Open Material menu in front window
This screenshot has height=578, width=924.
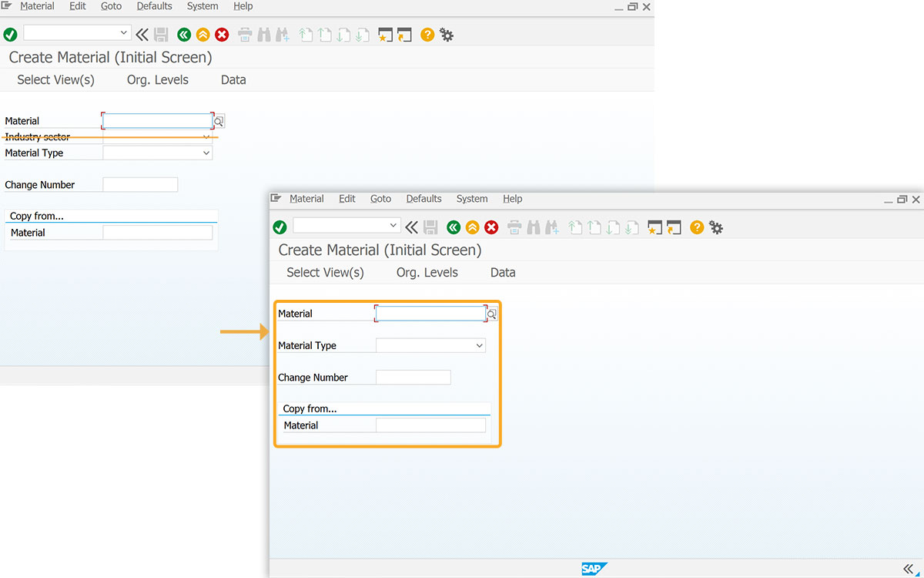306,199
